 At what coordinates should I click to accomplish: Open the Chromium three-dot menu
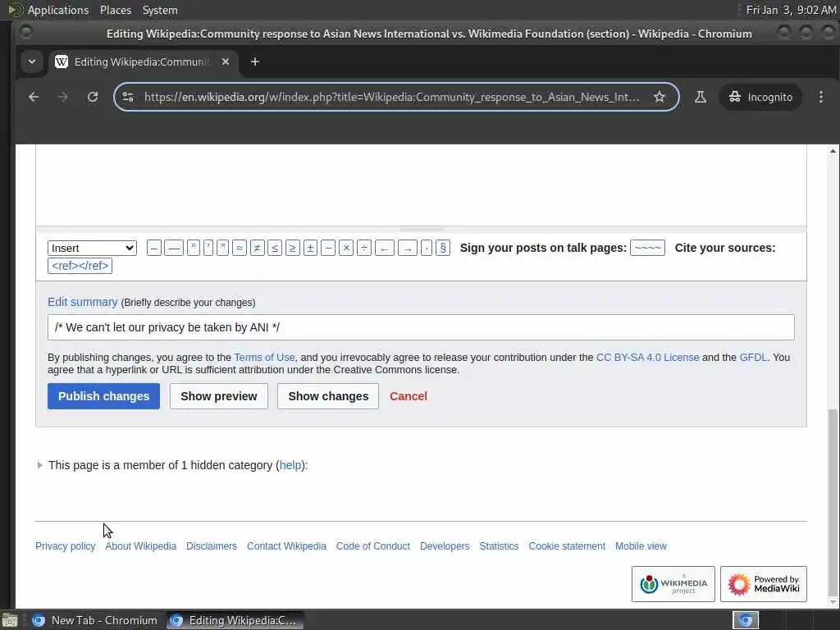pos(821,97)
